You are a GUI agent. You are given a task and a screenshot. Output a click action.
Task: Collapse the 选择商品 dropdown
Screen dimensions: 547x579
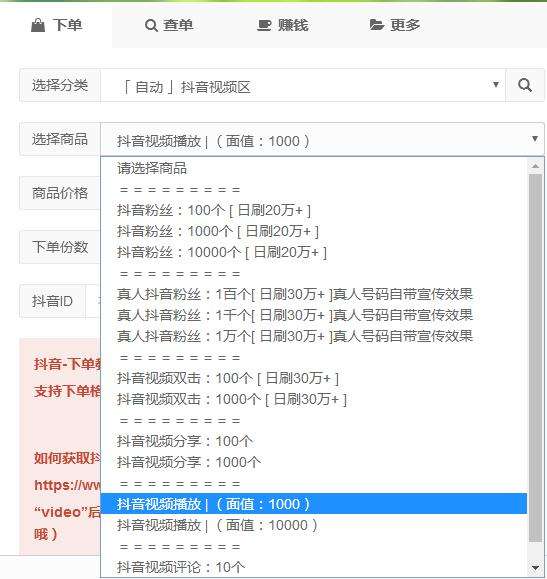coord(322,139)
